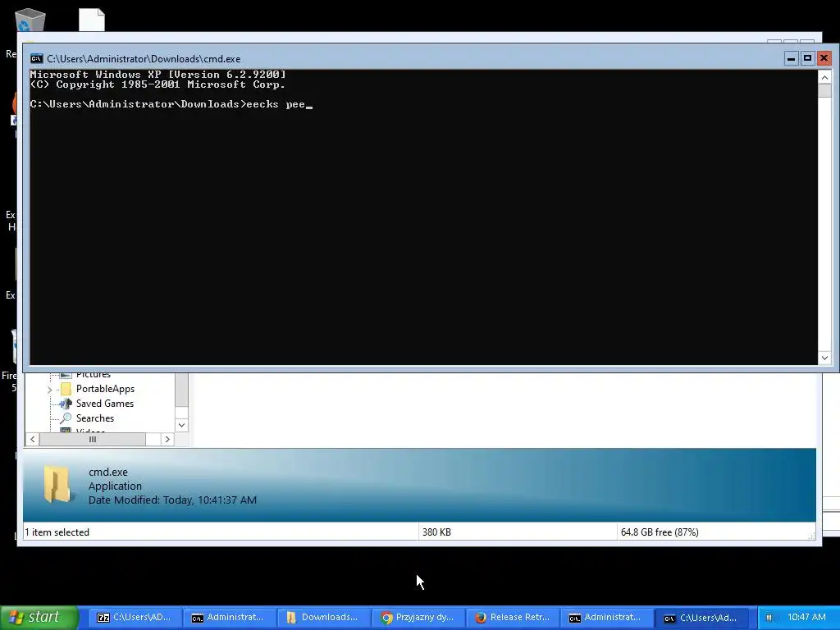
Task: Click cmd.exe name in details pane
Action: tap(108, 472)
